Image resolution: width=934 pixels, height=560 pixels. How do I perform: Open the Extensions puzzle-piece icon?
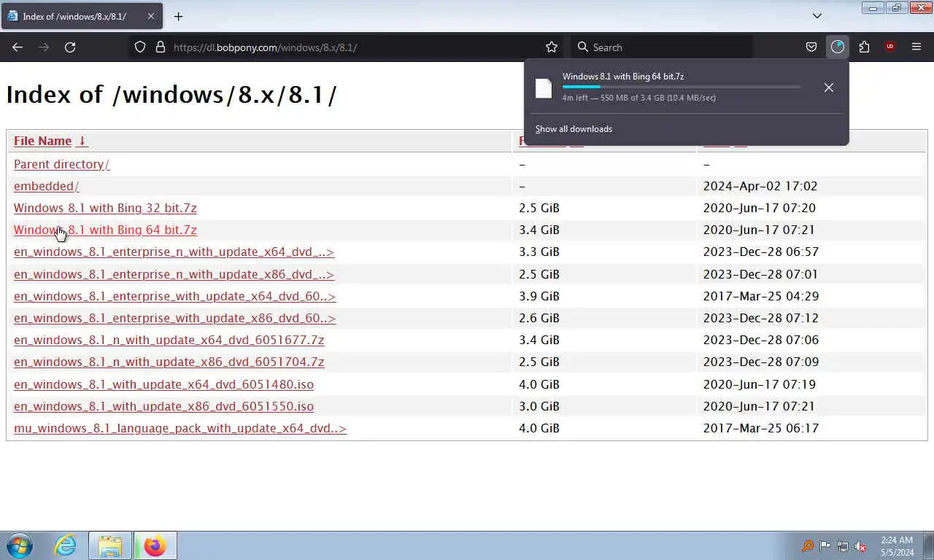click(864, 47)
